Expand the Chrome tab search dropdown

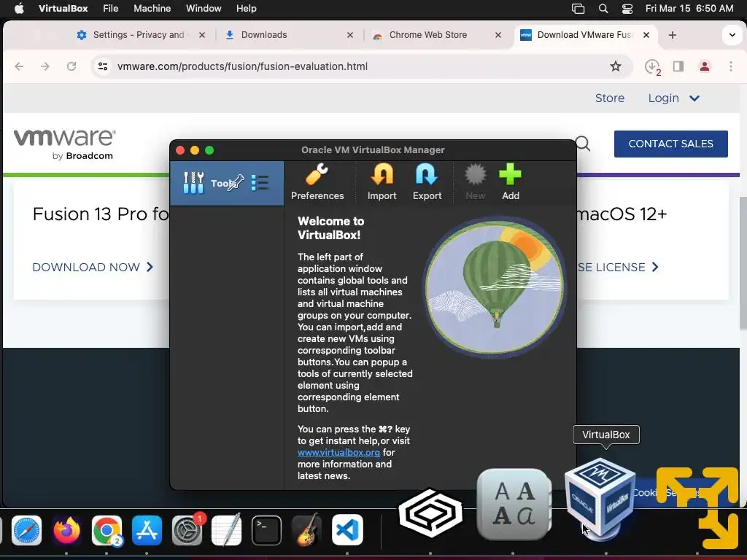point(732,35)
